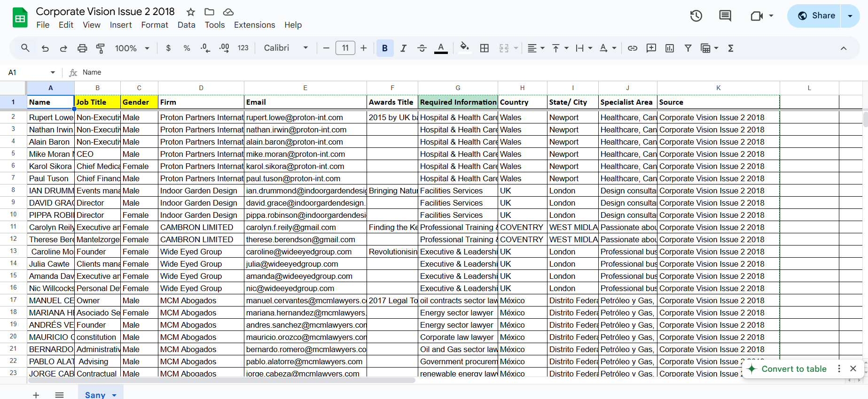
Task: Insert a chart from the toolbar
Action: [670, 48]
